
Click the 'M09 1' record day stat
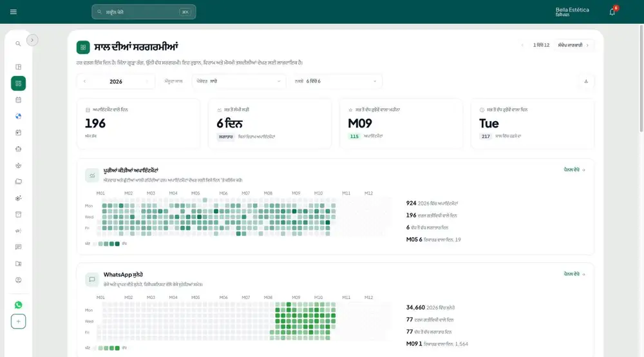coord(437,344)
